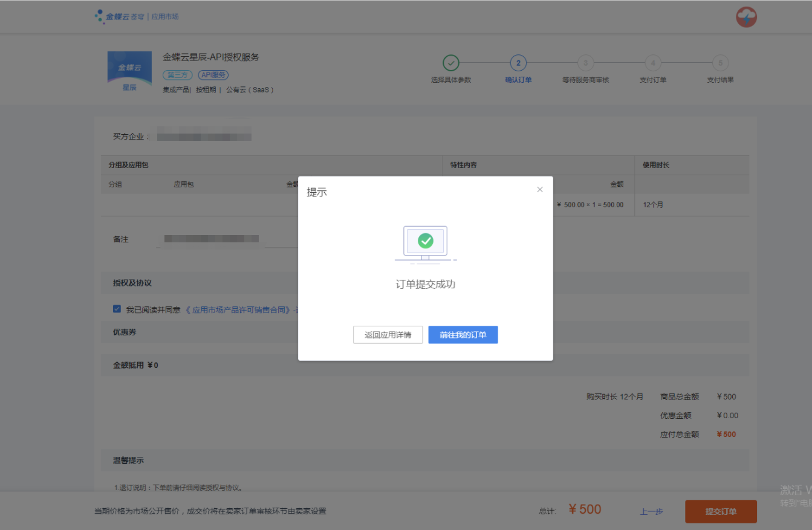Click the 返回应用详情 button
This screenshot has width=812, height=530.
pos(388,335)
